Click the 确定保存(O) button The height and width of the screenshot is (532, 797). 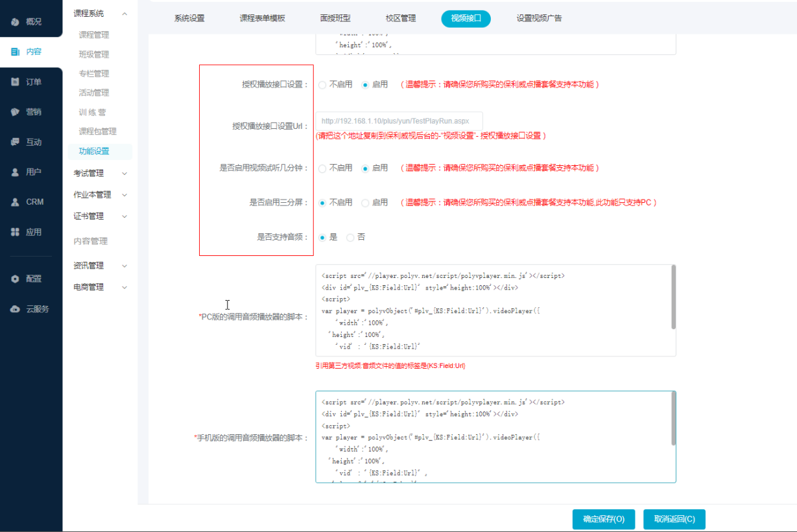click(x=603, y=519)
